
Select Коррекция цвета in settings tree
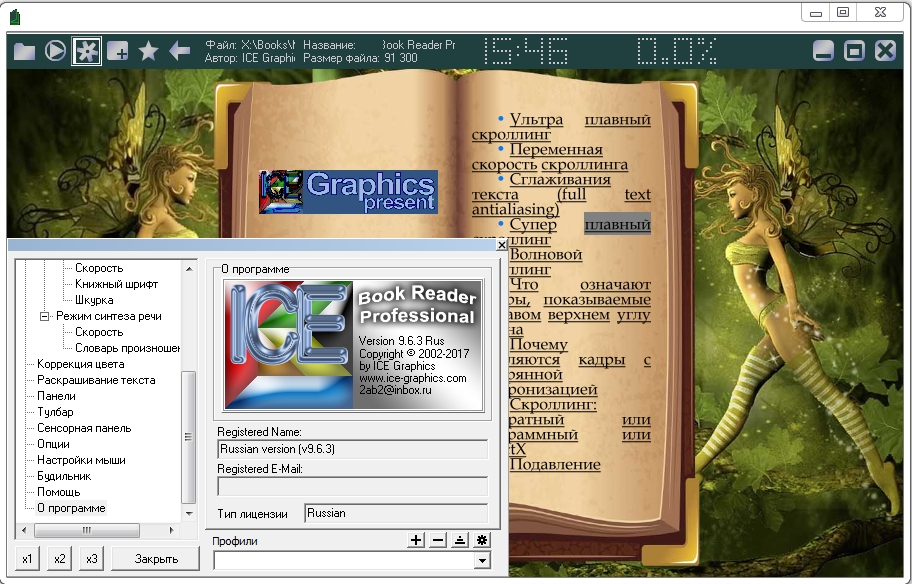coord(81,364)
